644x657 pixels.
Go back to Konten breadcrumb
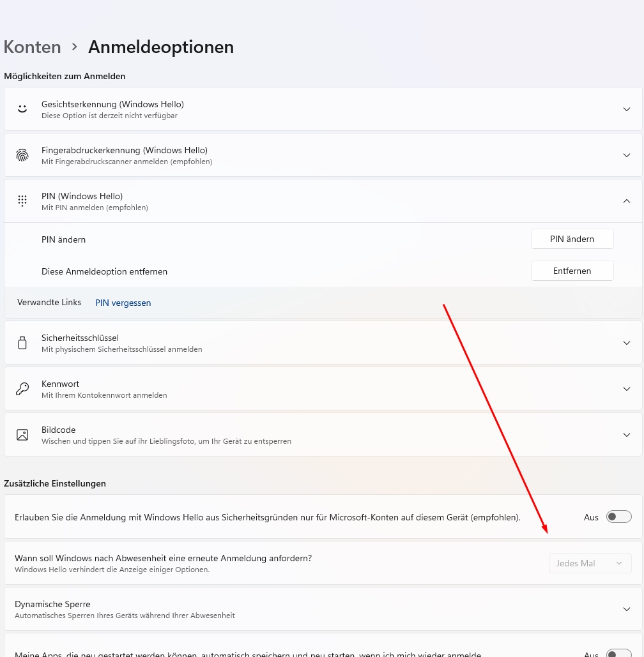coord(33,47)
